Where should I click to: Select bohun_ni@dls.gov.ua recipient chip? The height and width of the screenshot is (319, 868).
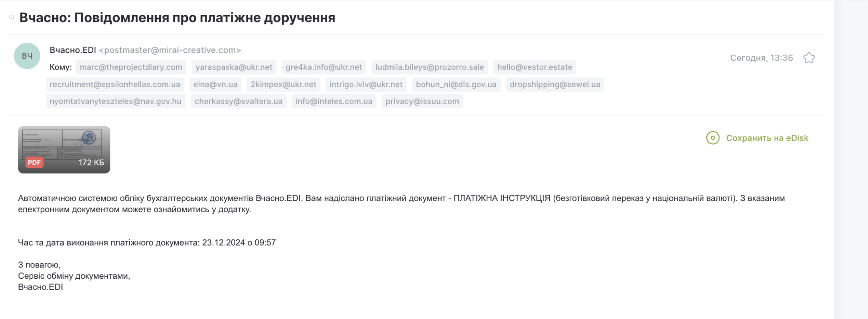point(456,84)
